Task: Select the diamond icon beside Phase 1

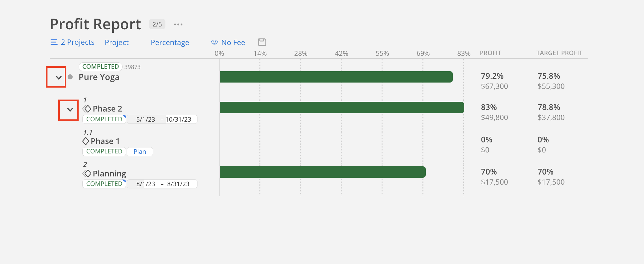Action: 86,141
